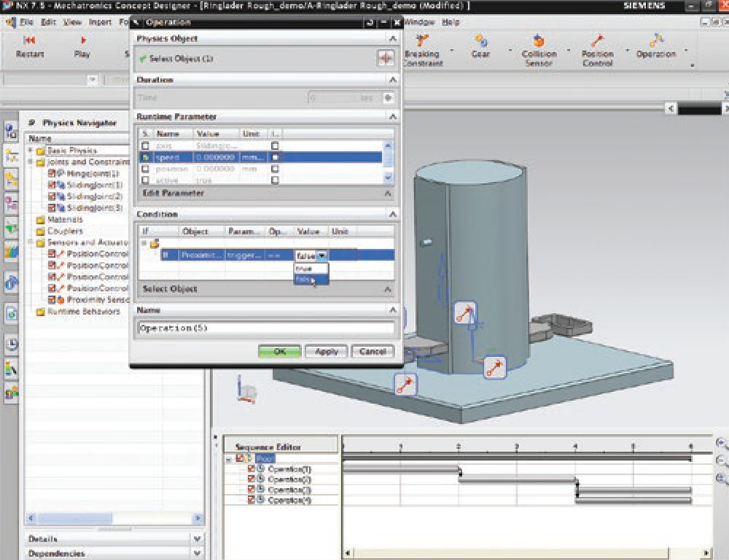The image size is (729, 560).
Task: Collapse the Runtime Parameter section
Action: pyautogui.click(x=392, y=117)
